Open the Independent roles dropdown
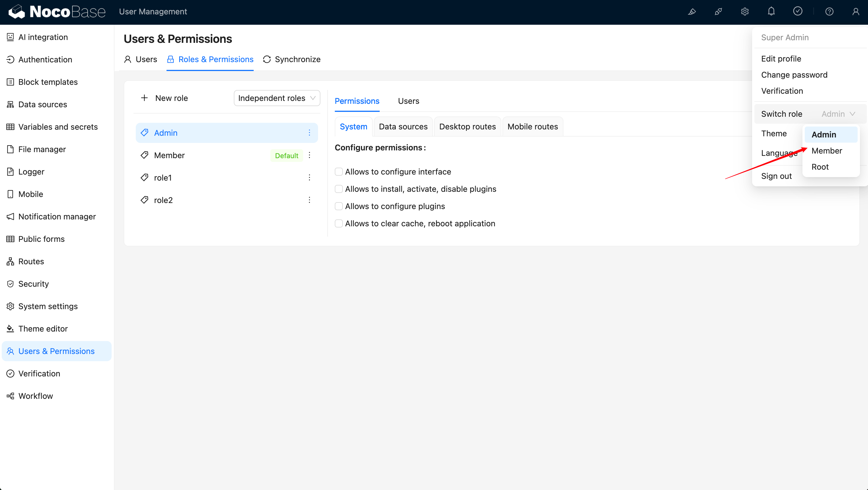Viewport: 868px width, 490px height. [x=277, y=98]
